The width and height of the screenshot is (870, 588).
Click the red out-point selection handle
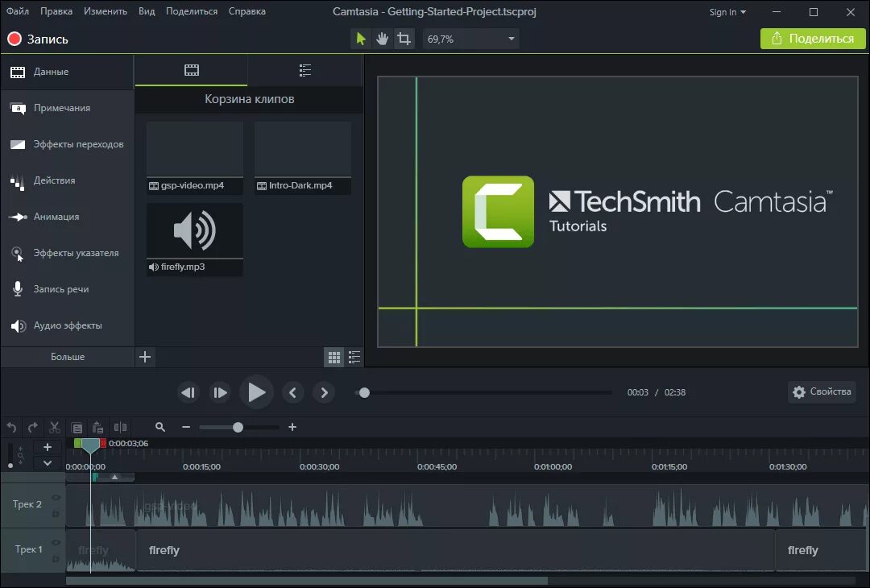(x=103, y=443)
